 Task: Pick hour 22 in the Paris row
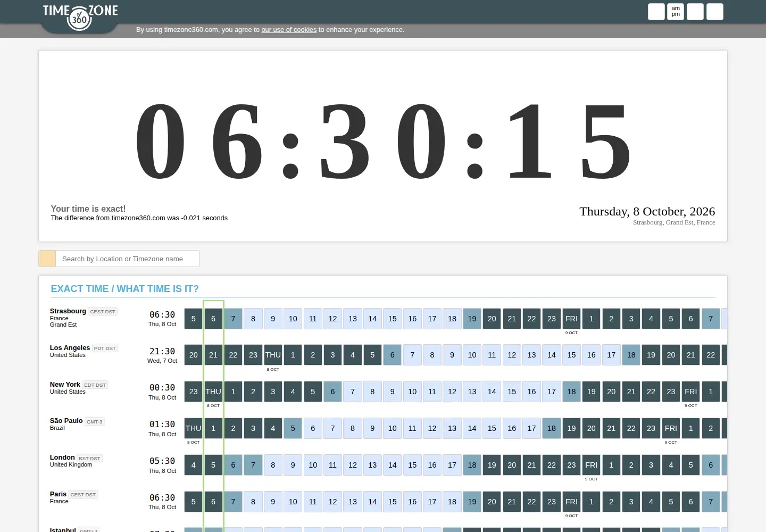point(531,502)
